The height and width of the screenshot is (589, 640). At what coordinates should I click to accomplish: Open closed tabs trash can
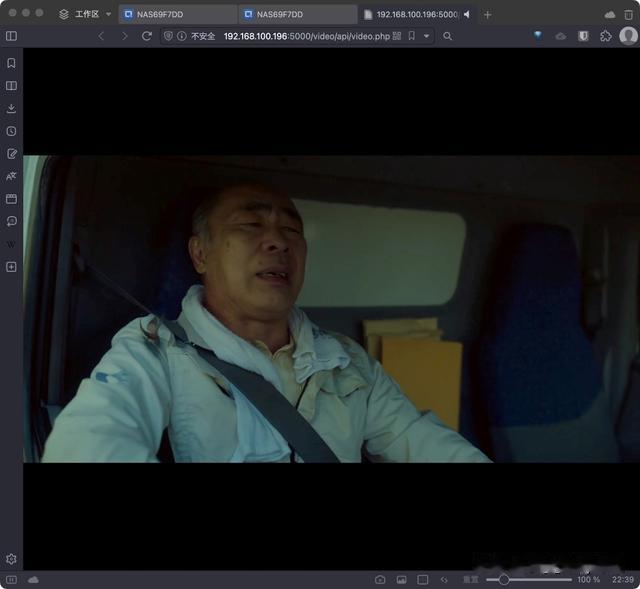coord(629,15)
